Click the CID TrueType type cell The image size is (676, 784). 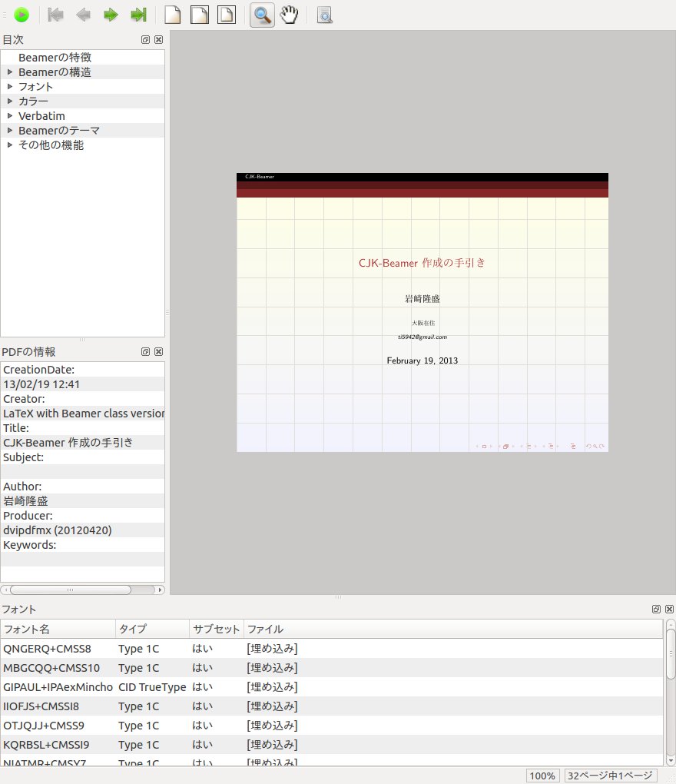(x=152, y=687)
